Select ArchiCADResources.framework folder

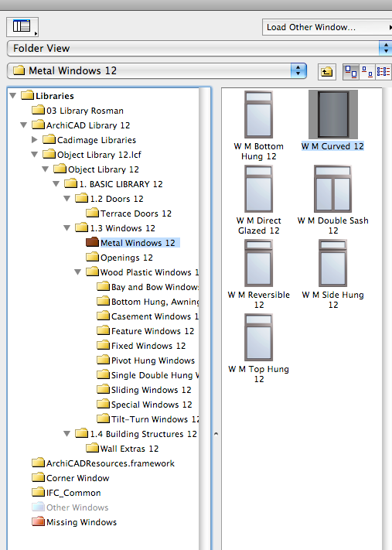tap(103, 463)
